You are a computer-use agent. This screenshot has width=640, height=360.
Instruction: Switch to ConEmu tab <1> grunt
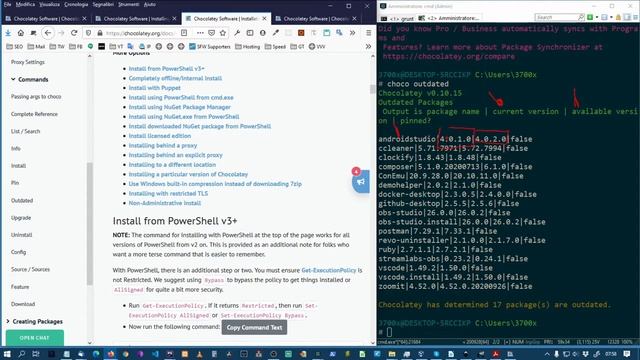coord(397,18)
